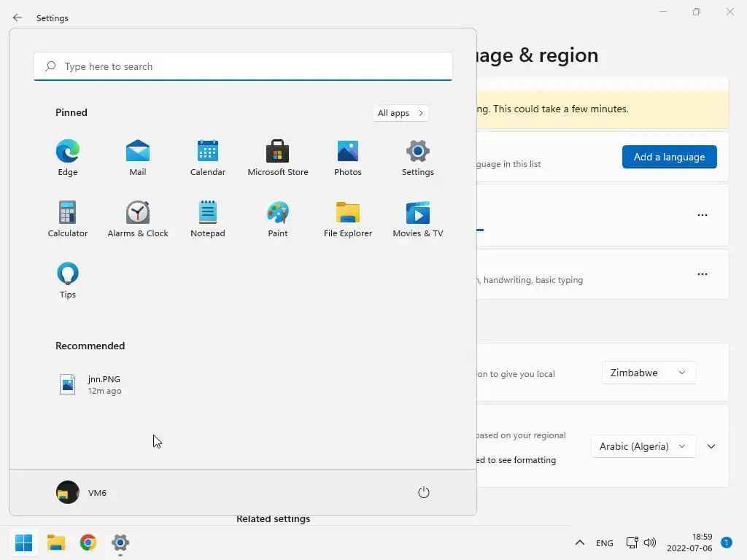
Task: Open Microsoft Store from pinned apps
Action: [278, 157]
